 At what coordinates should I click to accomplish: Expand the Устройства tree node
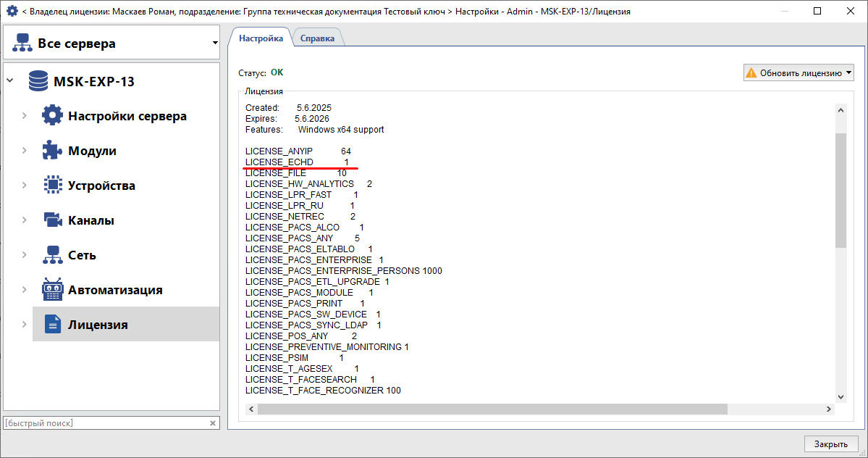[x=25, y=185]
